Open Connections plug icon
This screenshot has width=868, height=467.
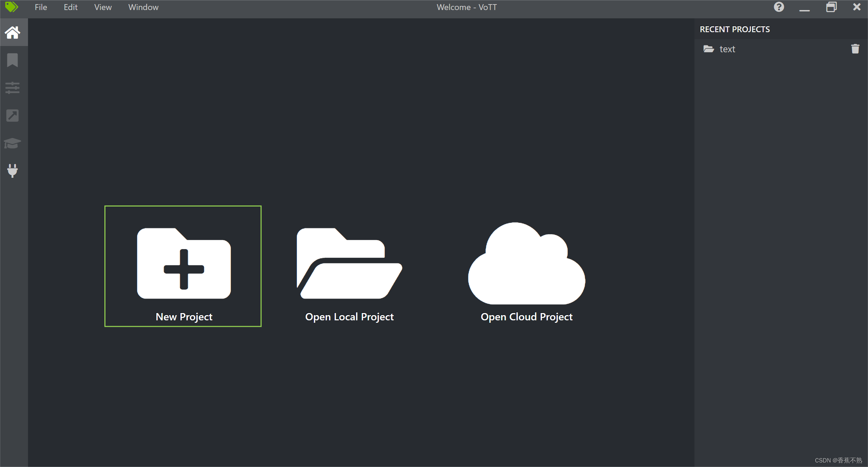12,171
